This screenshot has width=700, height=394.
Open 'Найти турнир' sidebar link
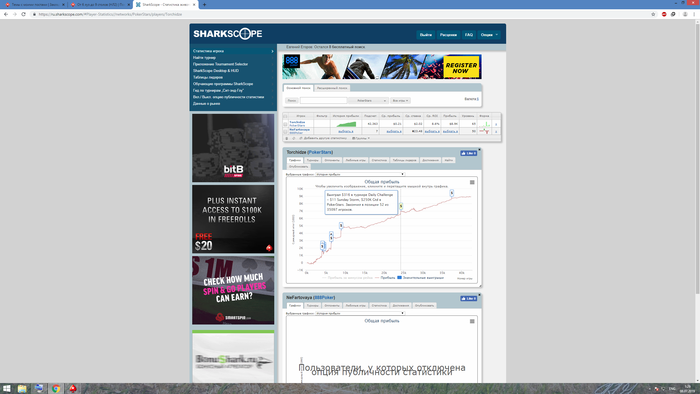pyautogui.click(x=204, y=58)
